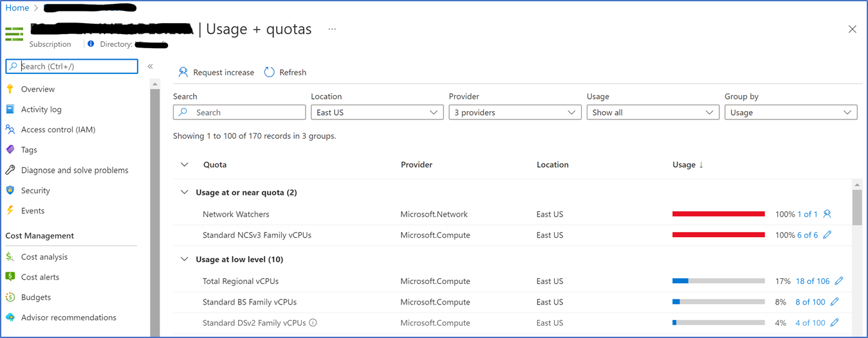Click the Budgets icon
The height and width of the screenshot is (338, 868).
[x=10, y=297]
